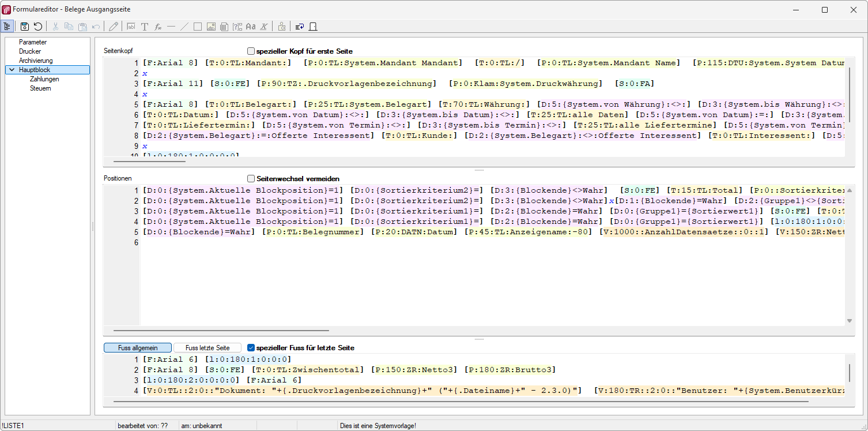Screen dimensions: 868x431
Task: Click 'bearbeitet von: ??' status entry
Action: coord(142,426)
